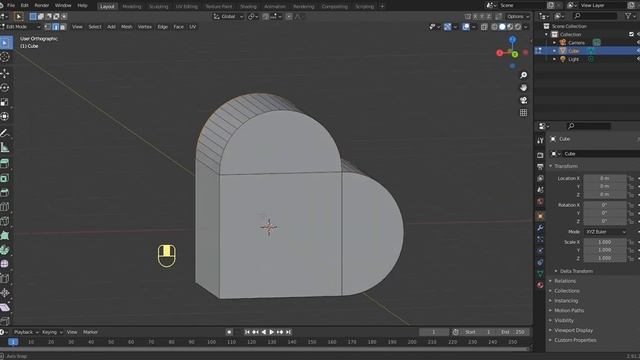Select the Poly Build tool
Viewport: 640px width, 360px height.
tap(5, 236)
